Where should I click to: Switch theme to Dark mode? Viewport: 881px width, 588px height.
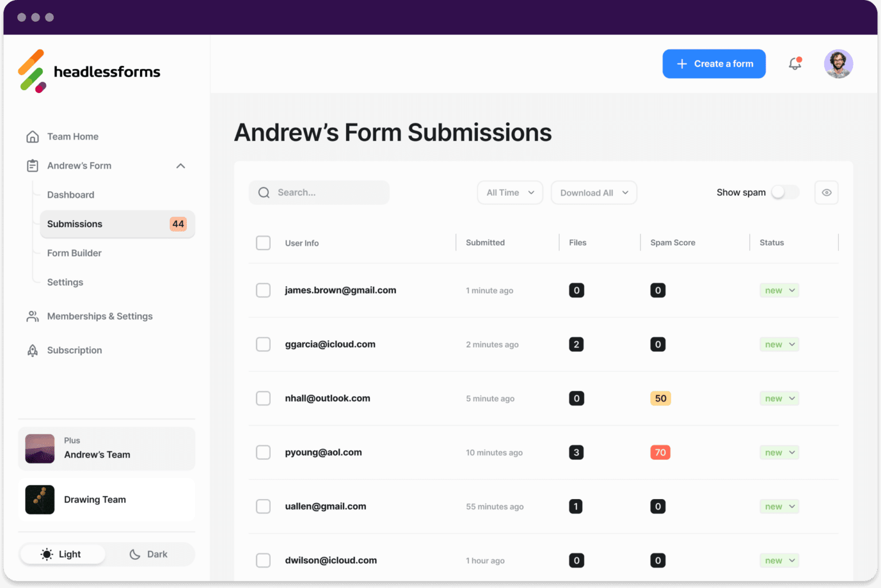[x=149, y=554]
